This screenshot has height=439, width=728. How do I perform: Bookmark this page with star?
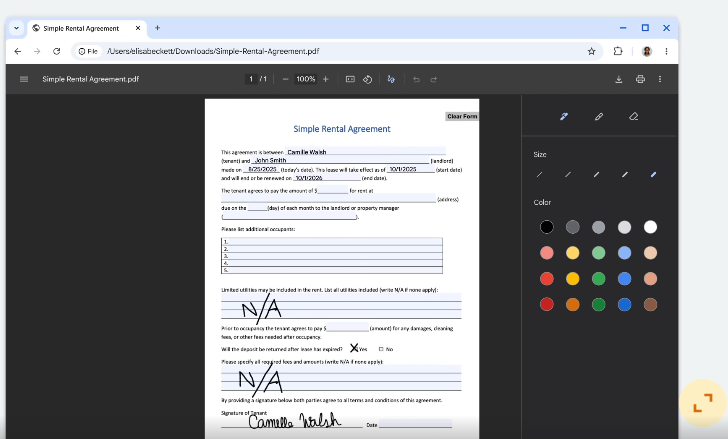(x=591, y=52)
